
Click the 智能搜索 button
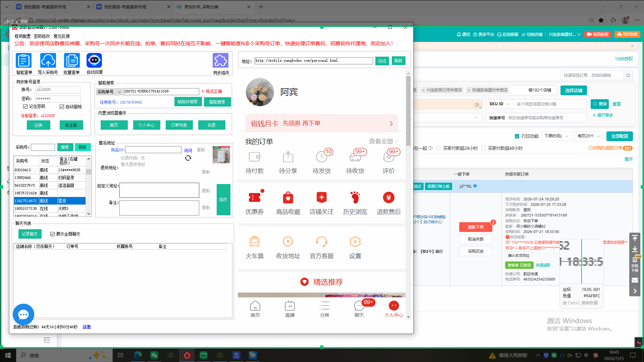[x=217, y=102]
